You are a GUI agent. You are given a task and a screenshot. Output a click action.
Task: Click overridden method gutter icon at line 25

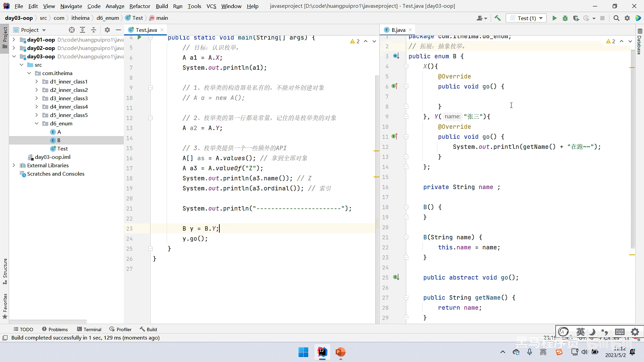click(x=396, y=277)
